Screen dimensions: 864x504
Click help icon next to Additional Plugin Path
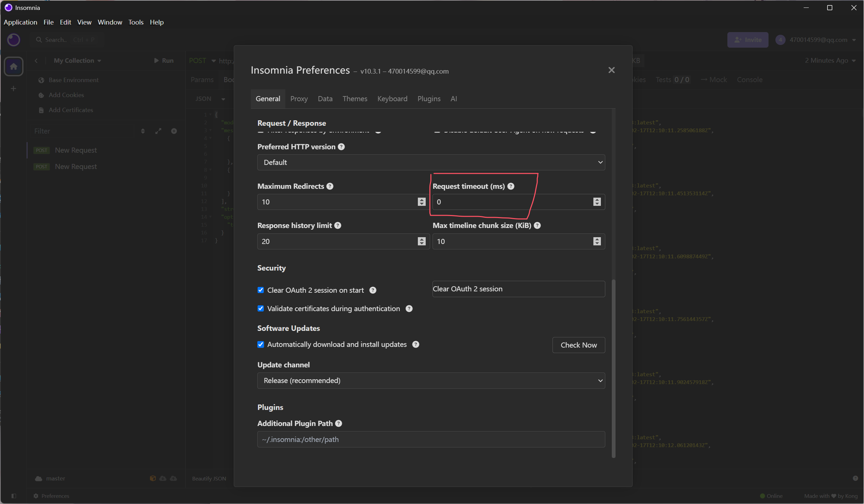tap(339, 424)
